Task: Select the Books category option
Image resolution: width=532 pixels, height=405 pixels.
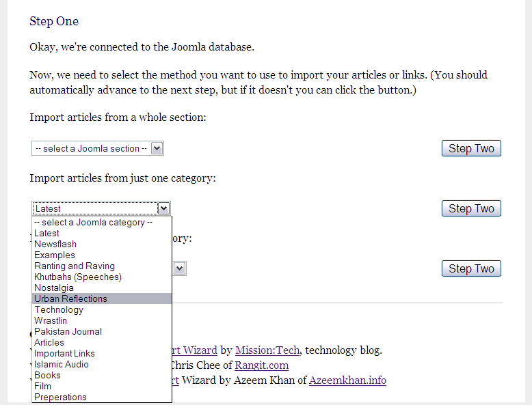Action: point(47,375)
